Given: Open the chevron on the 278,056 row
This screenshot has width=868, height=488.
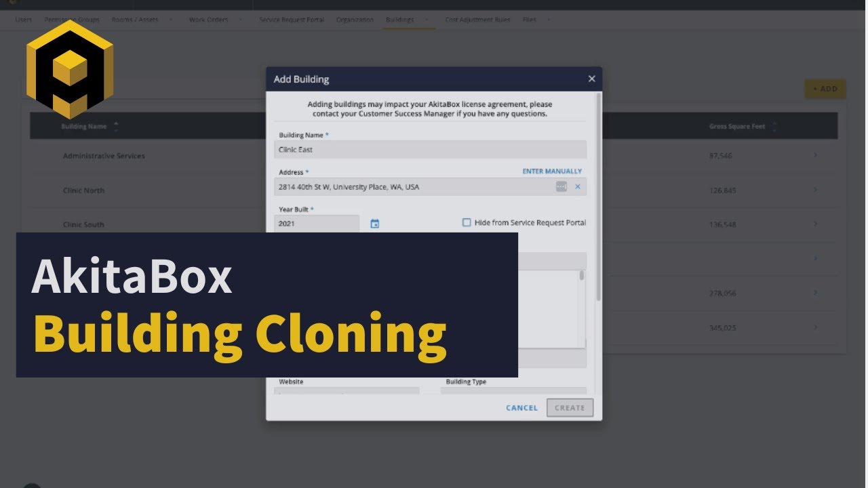Looking at the screenshot, I should coord(815,293).
